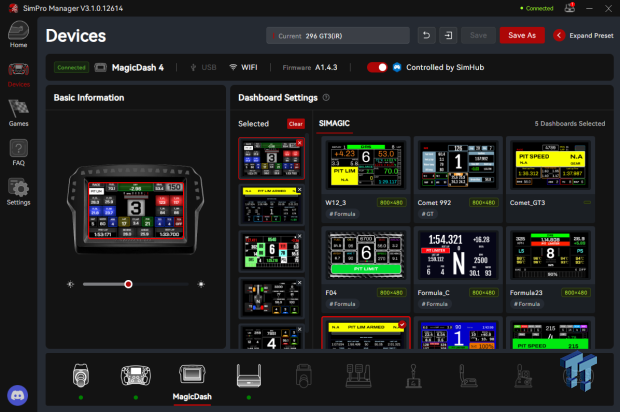The height and width of the screenshot is (412, 620).
Task: Click the Save As button
Action: (522, 36)
